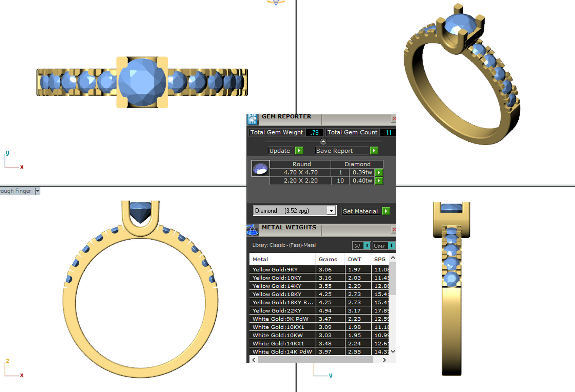Click the vertical scrollbar thumb in metal list
Viewport: 575px width, 392px height.
[x=393, y=278]
